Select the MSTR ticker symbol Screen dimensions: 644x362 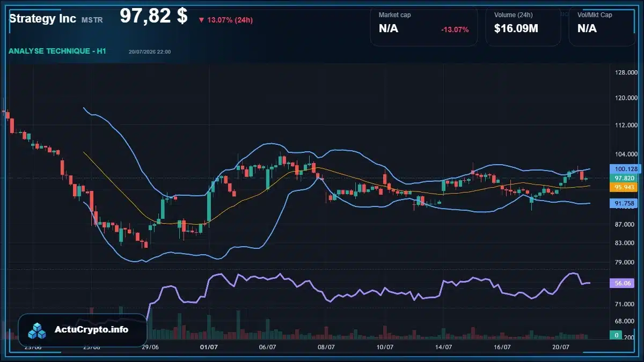click(92, 20)
